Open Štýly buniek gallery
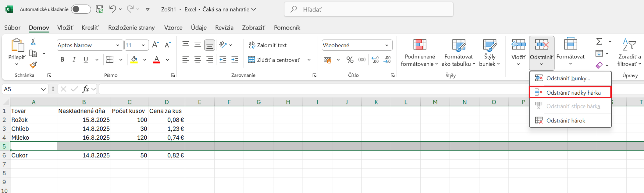 pyautogui.click(x=490, y=53)
